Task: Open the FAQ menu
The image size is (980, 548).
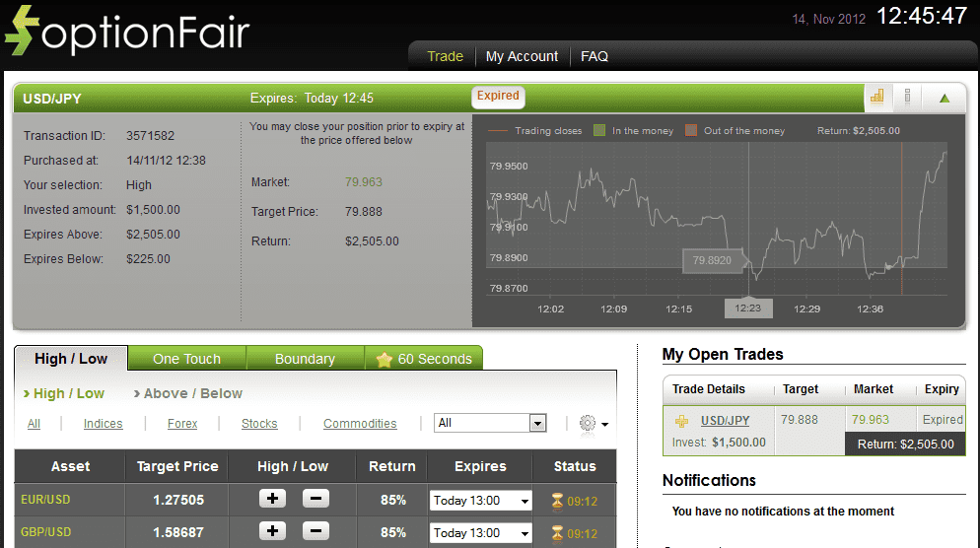Action: click(x=595, y=56)
